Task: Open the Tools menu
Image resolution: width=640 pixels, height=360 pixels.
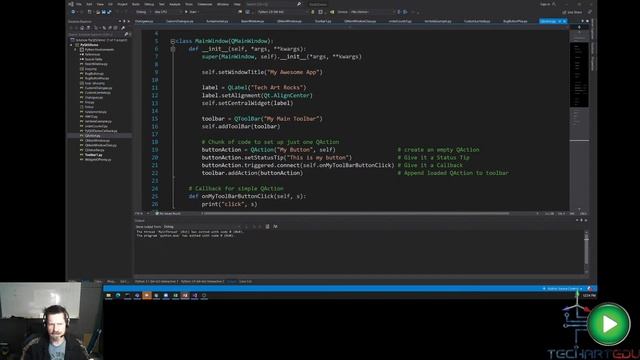Action: pos(189,4)
